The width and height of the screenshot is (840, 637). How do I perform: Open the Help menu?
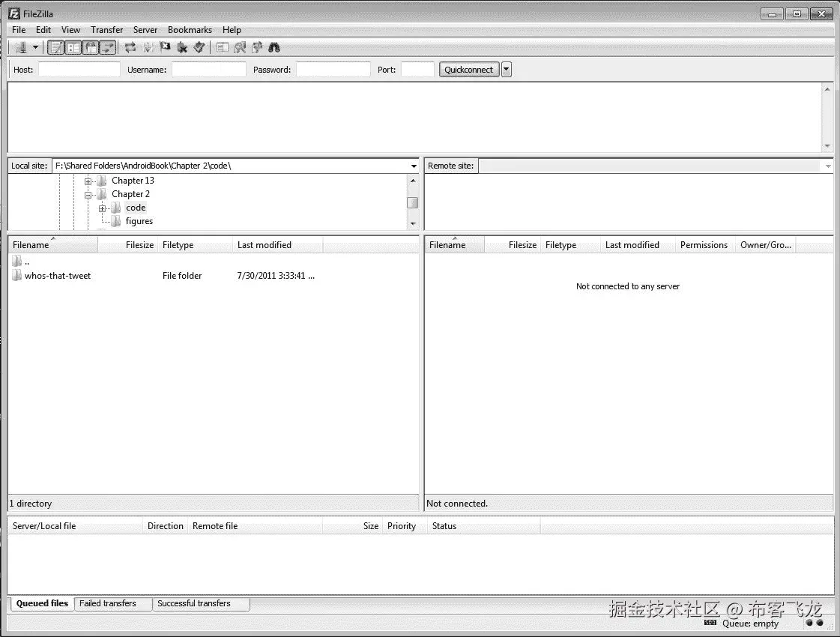pos(232,30)
